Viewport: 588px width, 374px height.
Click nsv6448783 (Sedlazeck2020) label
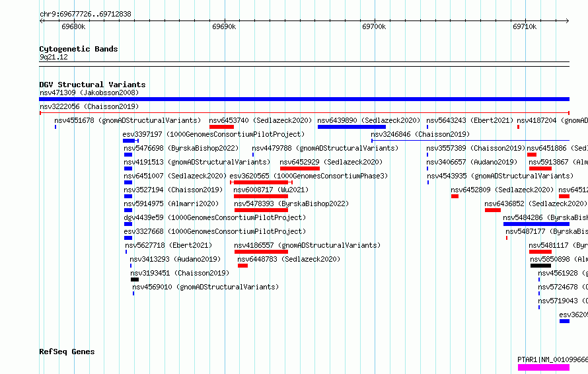click(289, 259)
